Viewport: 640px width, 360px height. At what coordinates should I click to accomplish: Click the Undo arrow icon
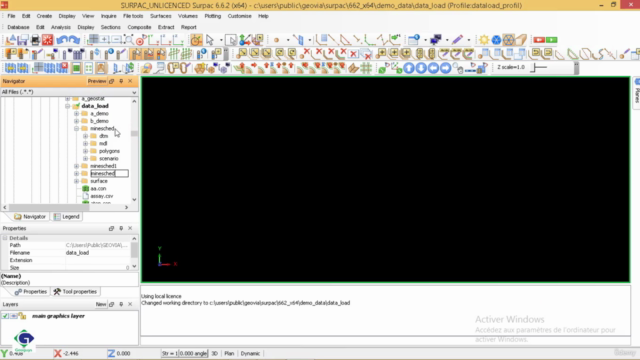point(62,40)
